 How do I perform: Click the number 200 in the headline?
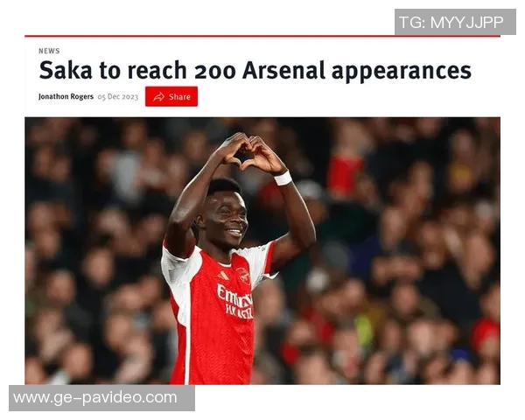pyautogui.click(x=214, y=72)
